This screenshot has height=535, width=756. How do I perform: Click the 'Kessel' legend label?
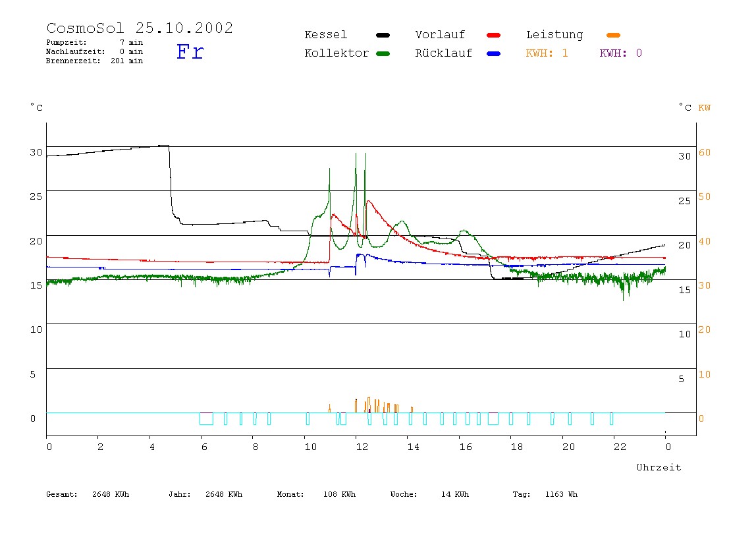click(x=325, y=35)
